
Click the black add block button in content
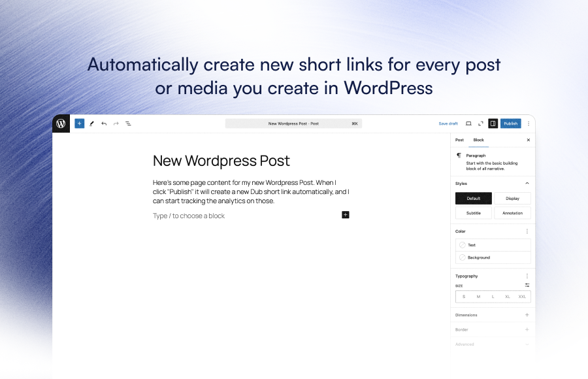point(346,214)
